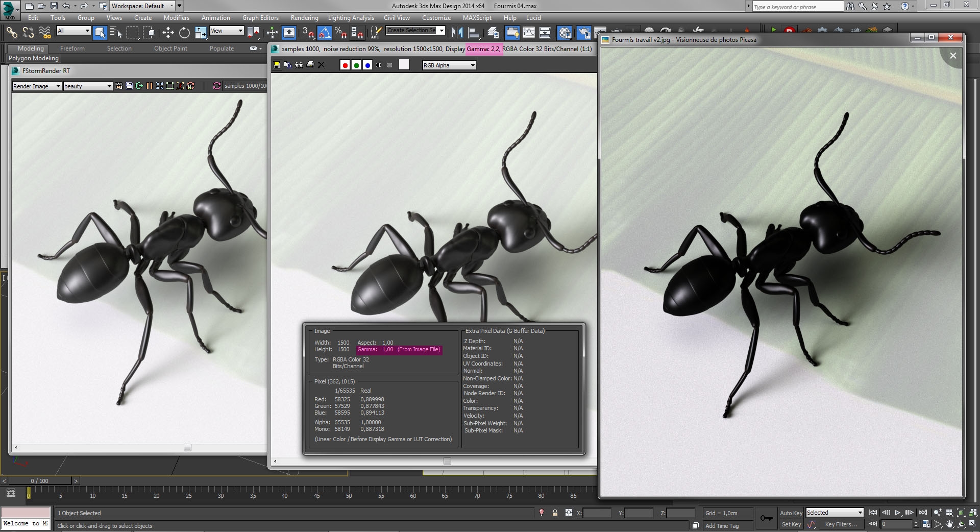Viewport: 980px width, 532px height.
Task: Toggle the red channel display
Action: point(345,65)
